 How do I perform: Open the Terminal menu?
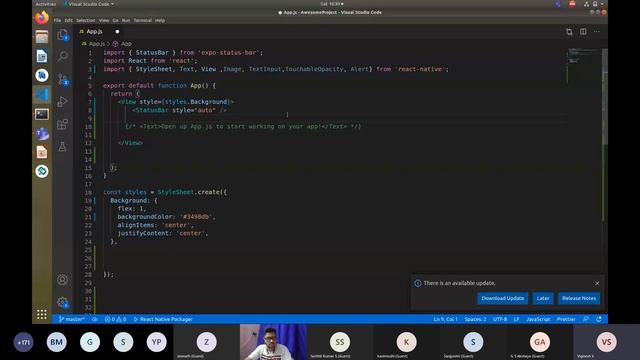click(143, 20)
